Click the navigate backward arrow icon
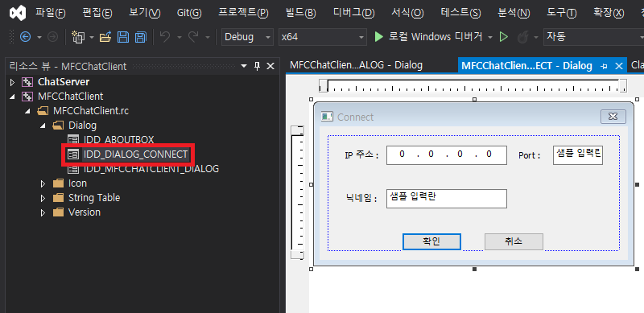Viewport: 644px width, 313px height. pos(26,37)
